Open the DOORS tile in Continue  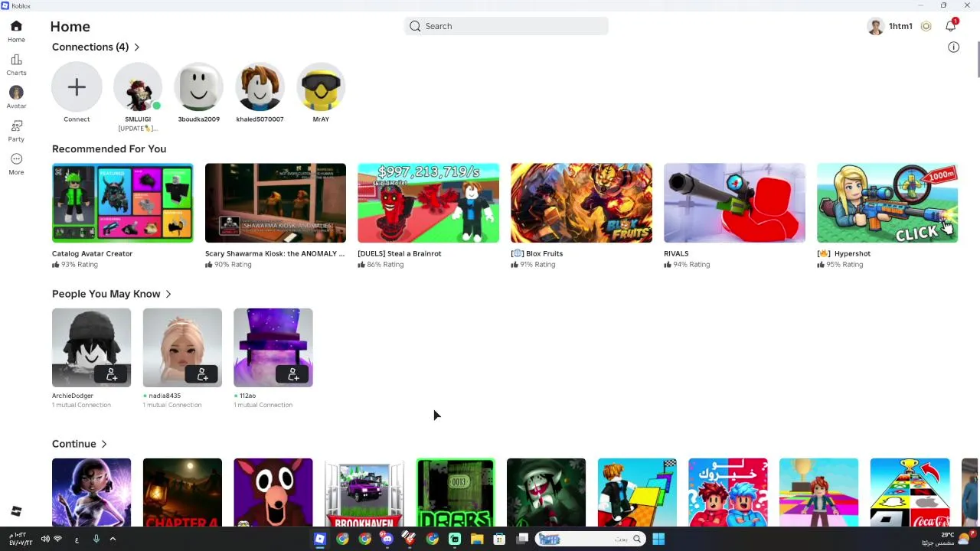pos(455,492)
